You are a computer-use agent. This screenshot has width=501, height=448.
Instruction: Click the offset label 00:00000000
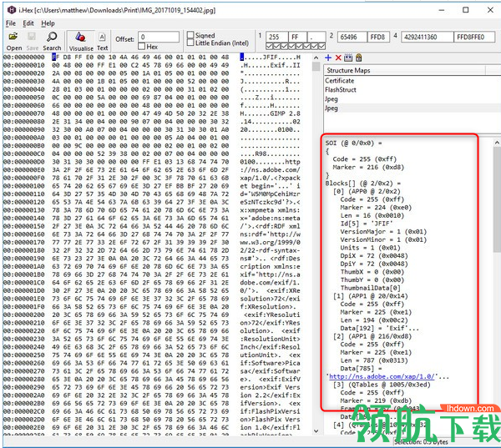(24, 58)
